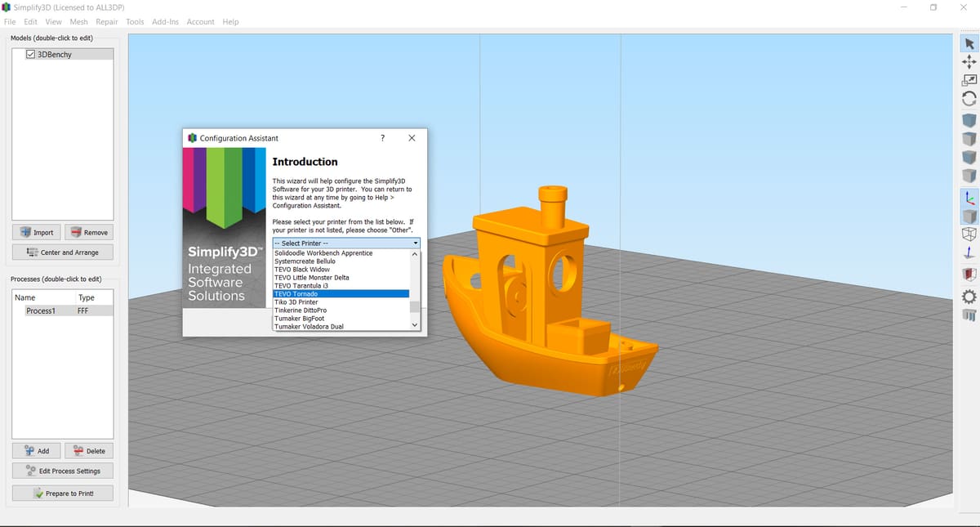Click the Remove model button

(88, 233)
